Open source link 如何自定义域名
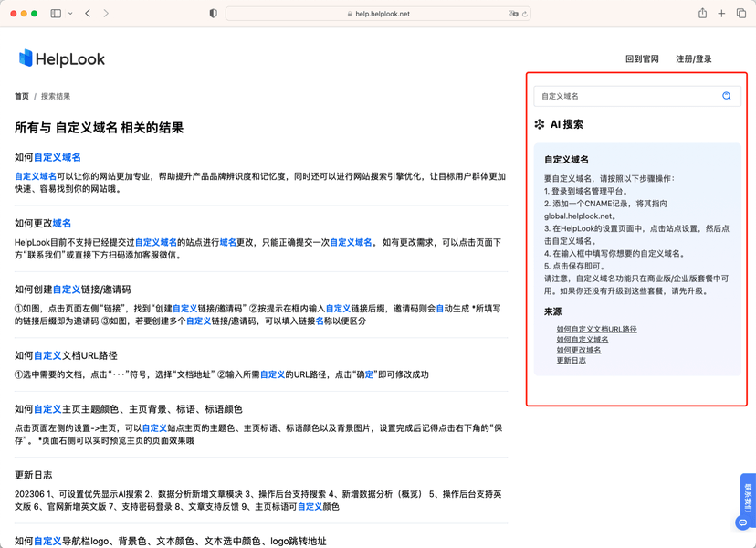Viewport: 756px width, 548px height. click(583, 340)
